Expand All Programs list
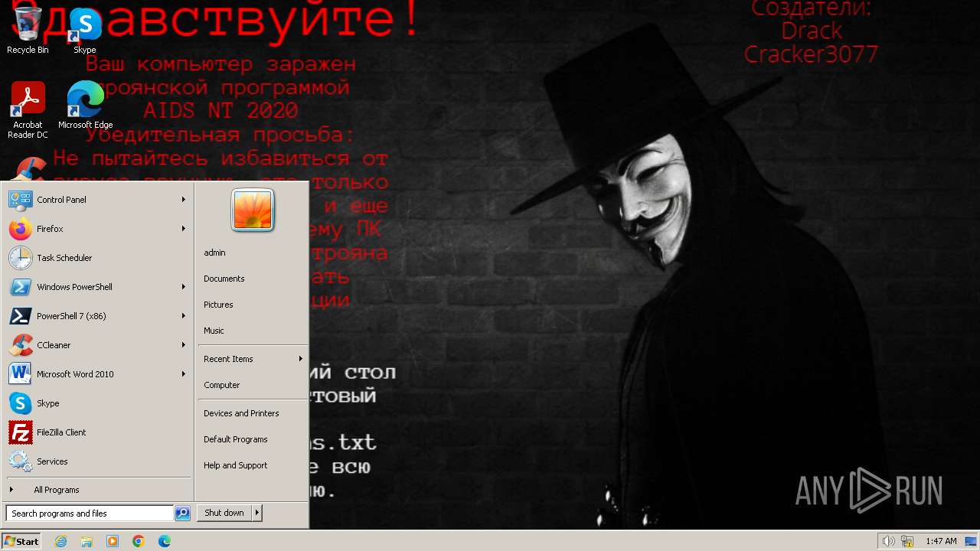This screenshot has height=551, width=980. point(97,490)
